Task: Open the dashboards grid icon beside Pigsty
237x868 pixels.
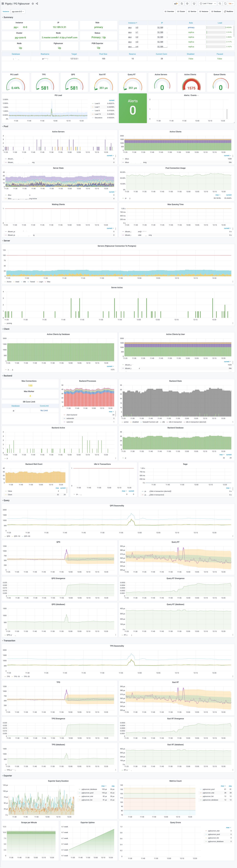Action: (3, 4)
